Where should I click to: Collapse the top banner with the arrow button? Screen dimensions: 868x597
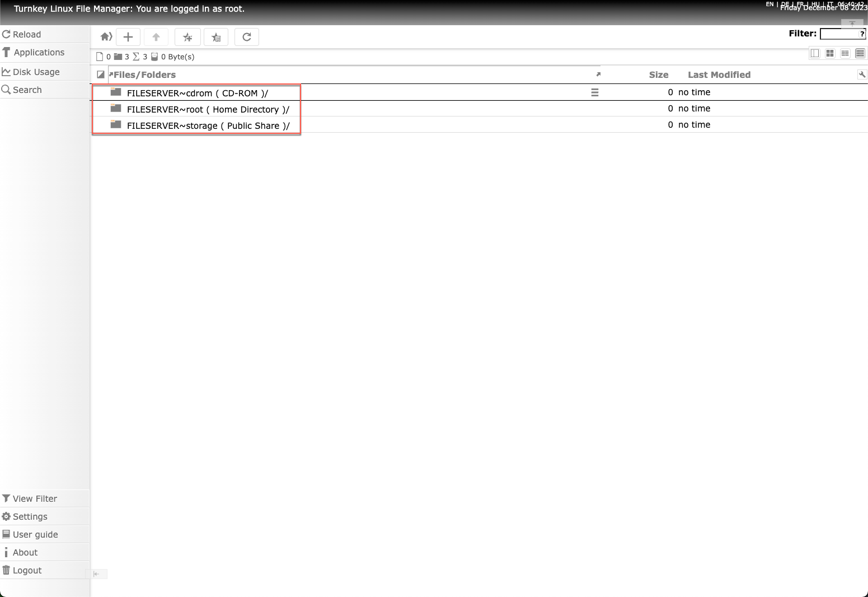click(x=851, y=24)
